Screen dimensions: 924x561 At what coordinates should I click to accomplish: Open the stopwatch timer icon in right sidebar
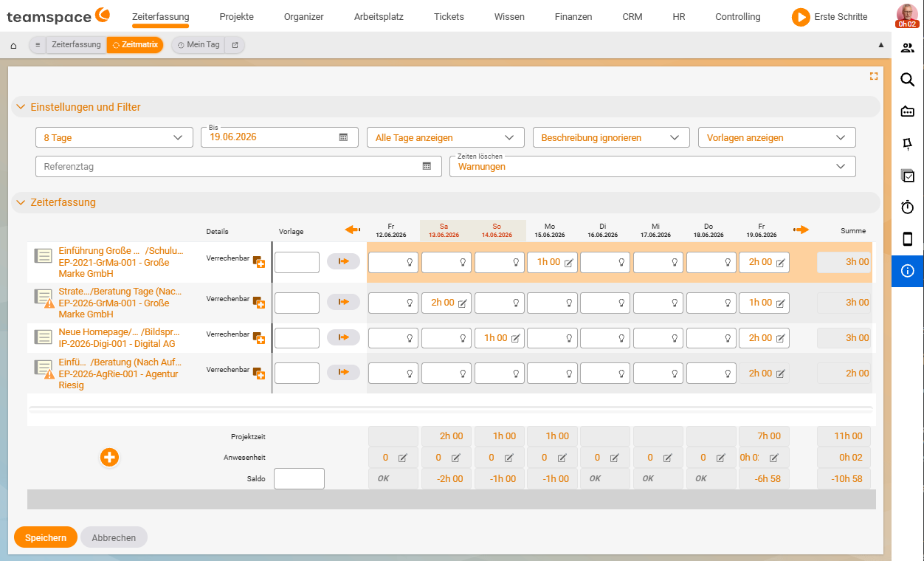[x=908, y=207]
